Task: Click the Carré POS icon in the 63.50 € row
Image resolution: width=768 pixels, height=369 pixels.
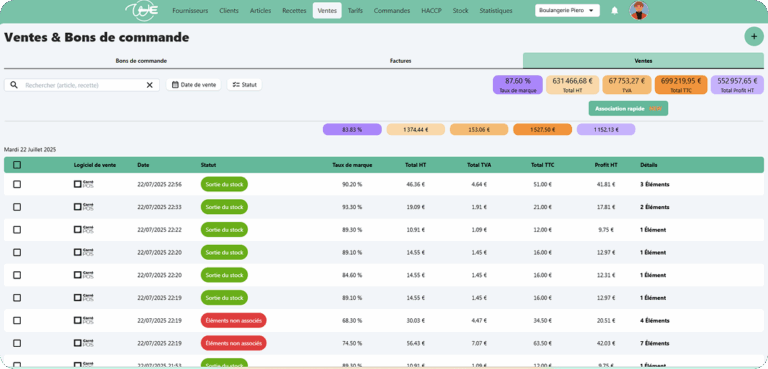Action: (x=84, y=343)
